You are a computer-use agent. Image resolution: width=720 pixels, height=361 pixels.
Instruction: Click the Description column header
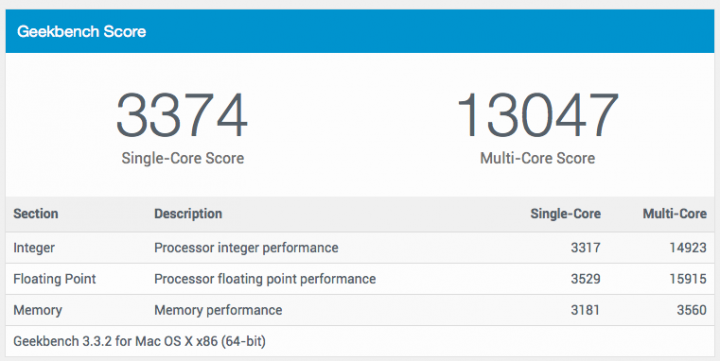[188, 214]
